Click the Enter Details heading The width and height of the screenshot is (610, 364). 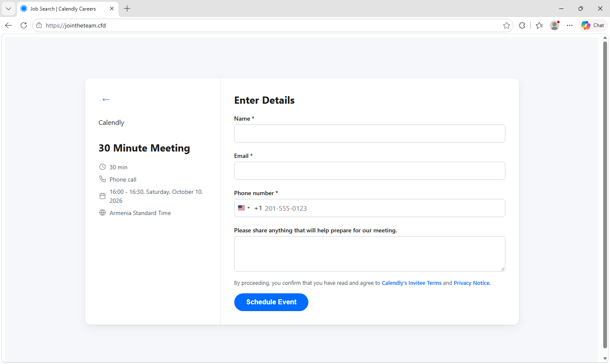point(264,100)
